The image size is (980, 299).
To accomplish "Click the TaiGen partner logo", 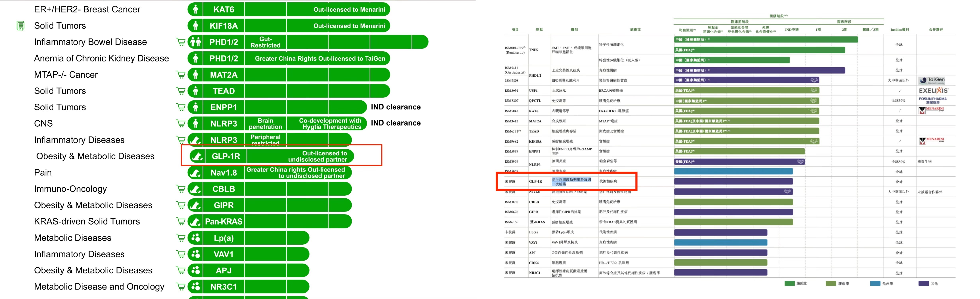I will click(x=931, y=80).
